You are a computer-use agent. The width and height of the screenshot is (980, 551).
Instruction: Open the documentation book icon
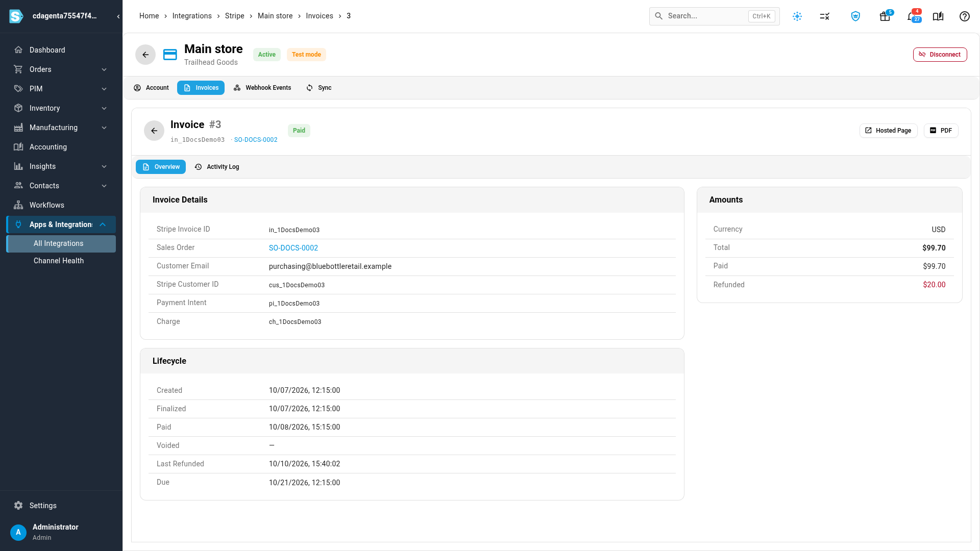938,16
